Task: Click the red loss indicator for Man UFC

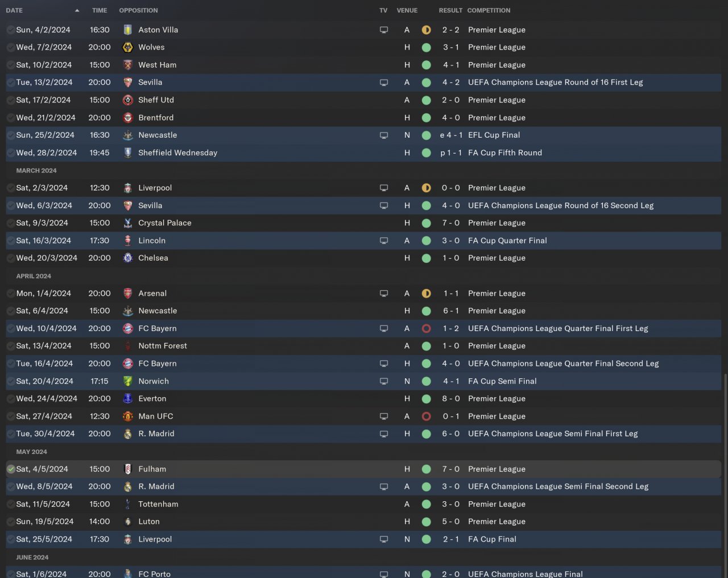Action: tap(426, 416)
